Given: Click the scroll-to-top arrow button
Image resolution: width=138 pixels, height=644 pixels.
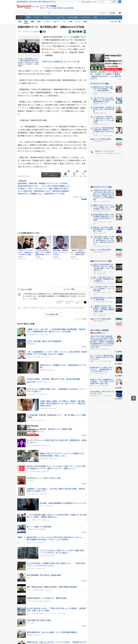Looking at the screenshot, I should [x=133, y=398].
